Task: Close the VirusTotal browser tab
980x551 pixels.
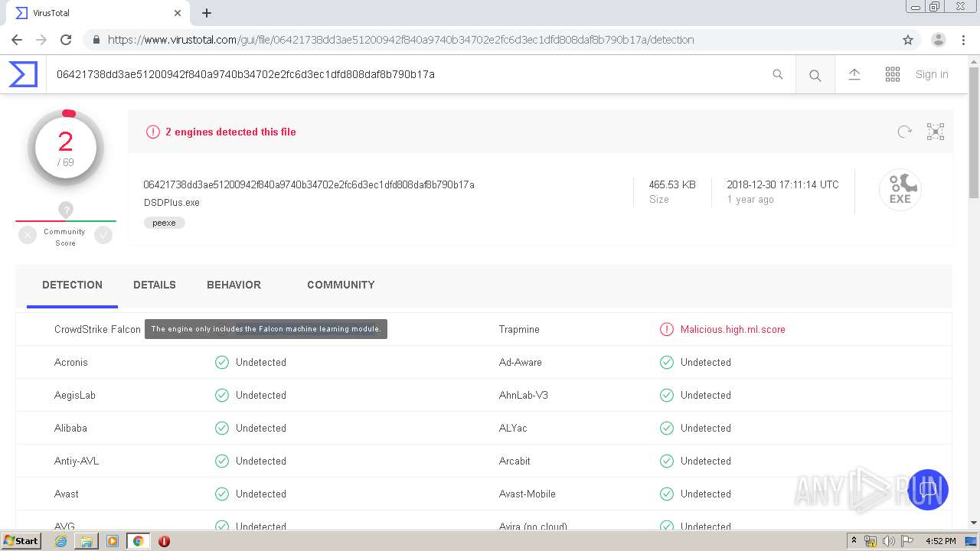Action: 178,13
